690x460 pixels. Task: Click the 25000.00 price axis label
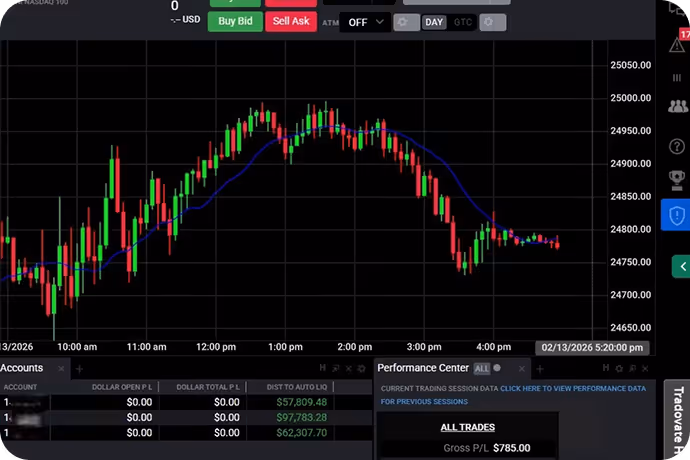point(631,98)
